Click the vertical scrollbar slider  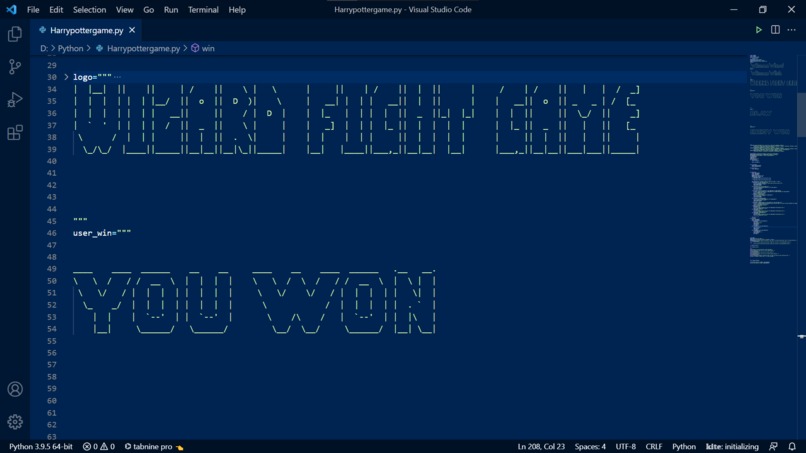pos(801,114)
